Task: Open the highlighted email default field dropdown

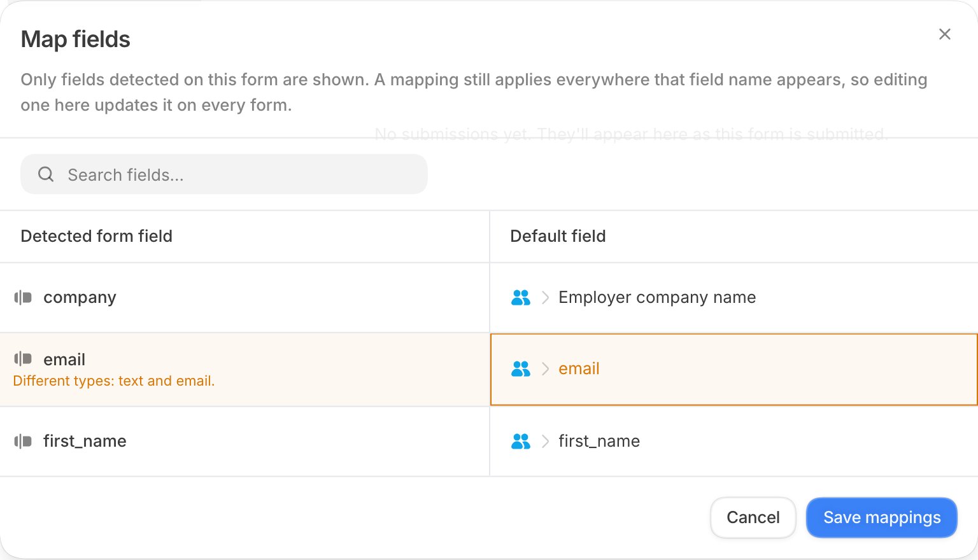Action: point(734,369)
